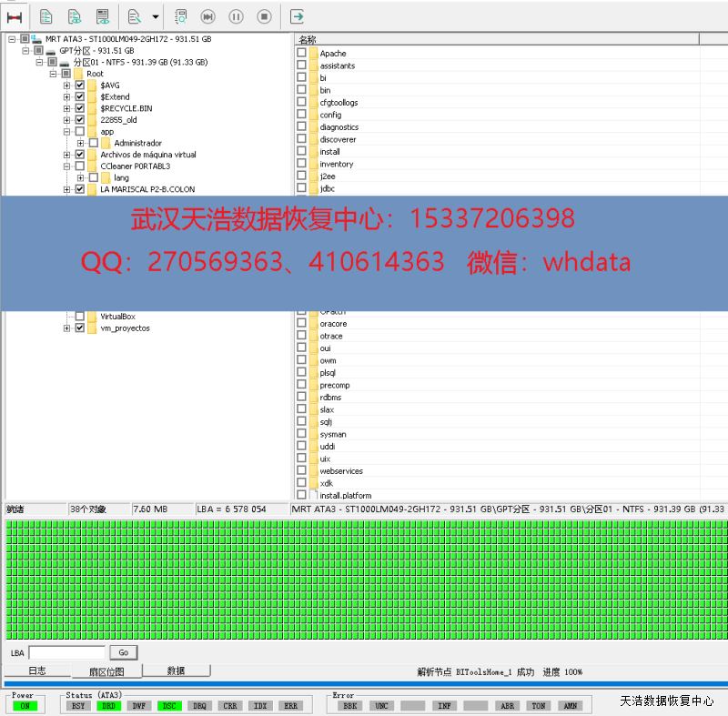Viewport: 728px width, 716px height.
Task: Pause the current scan operation
Action: 236,16
